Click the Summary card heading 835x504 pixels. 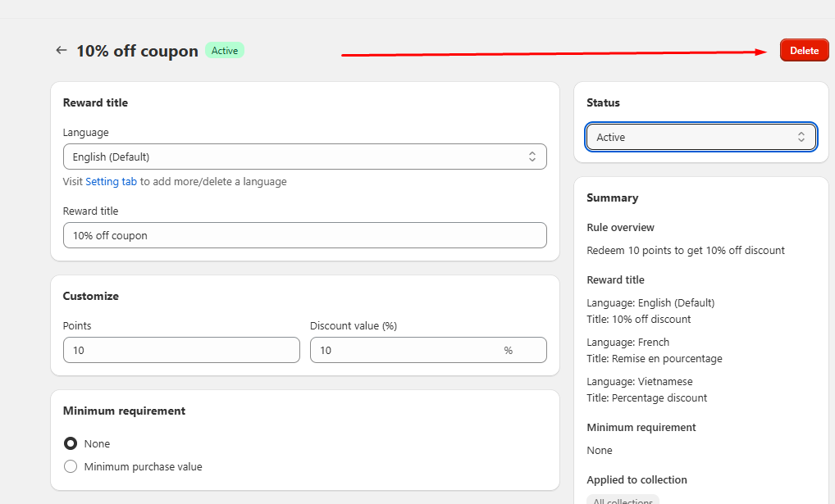pos(612,198)
